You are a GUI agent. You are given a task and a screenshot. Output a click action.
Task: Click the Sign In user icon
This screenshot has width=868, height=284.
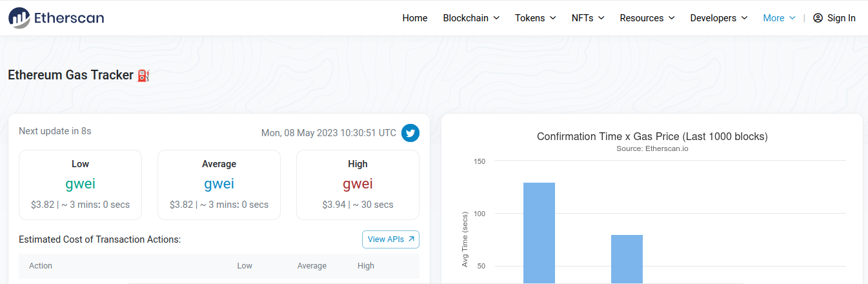818,18
